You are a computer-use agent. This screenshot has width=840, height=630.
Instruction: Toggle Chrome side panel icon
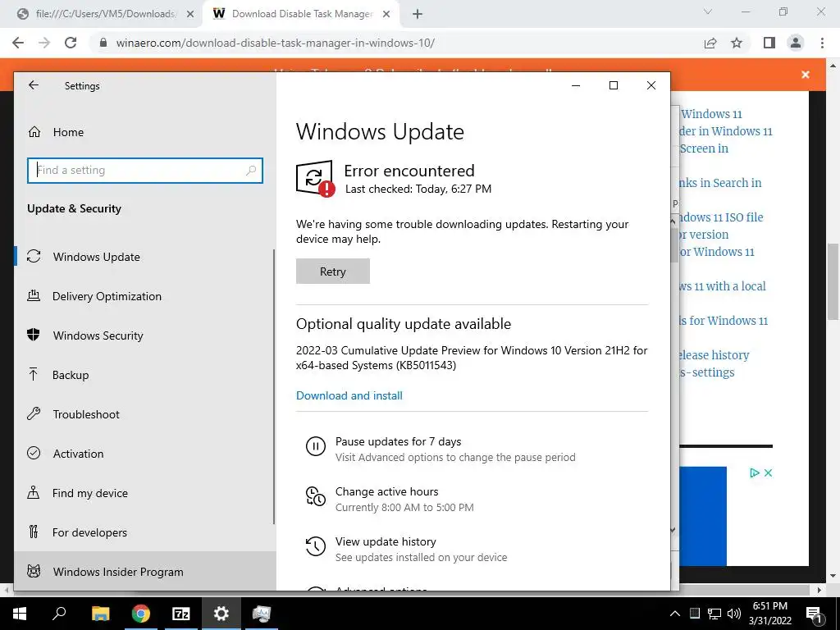pos(769,43)
